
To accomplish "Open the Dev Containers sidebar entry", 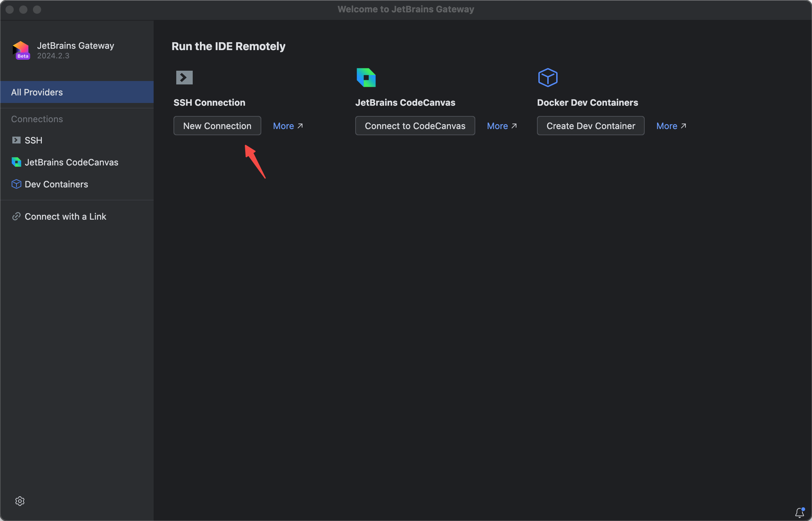I will [77, 184].
